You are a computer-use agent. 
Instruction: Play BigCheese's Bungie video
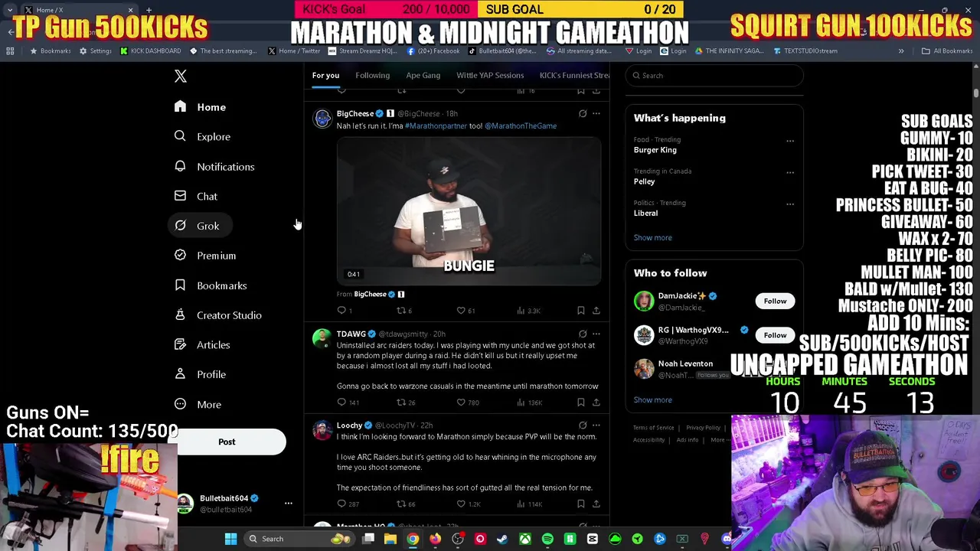469,211
